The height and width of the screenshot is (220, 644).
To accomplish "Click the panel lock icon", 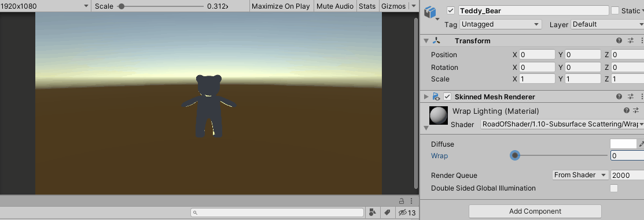I will pos(401,201).
